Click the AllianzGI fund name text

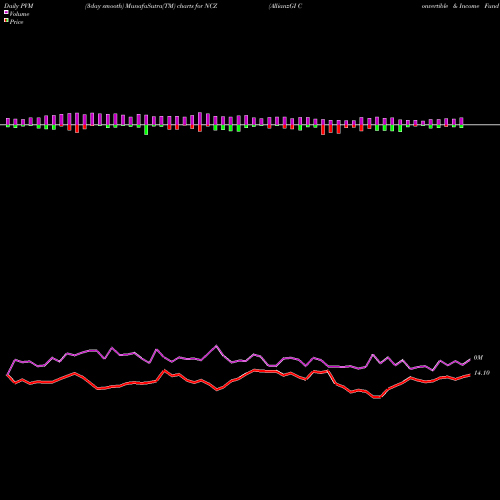point(286,6)
